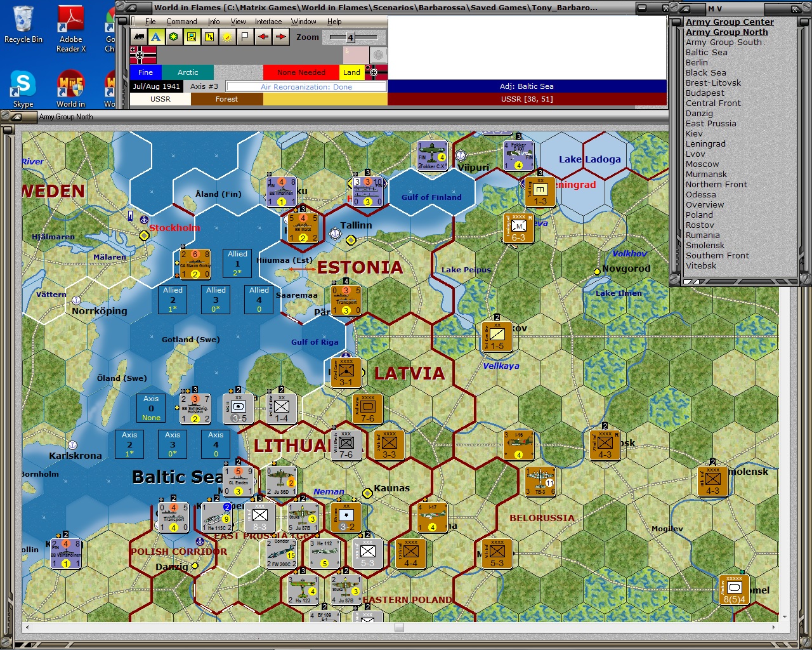This screenshot has height=650, width=812.
Task: Select the Soviet 3-1 unit on Gulf of Riga coast
Action: coord(346,373)
